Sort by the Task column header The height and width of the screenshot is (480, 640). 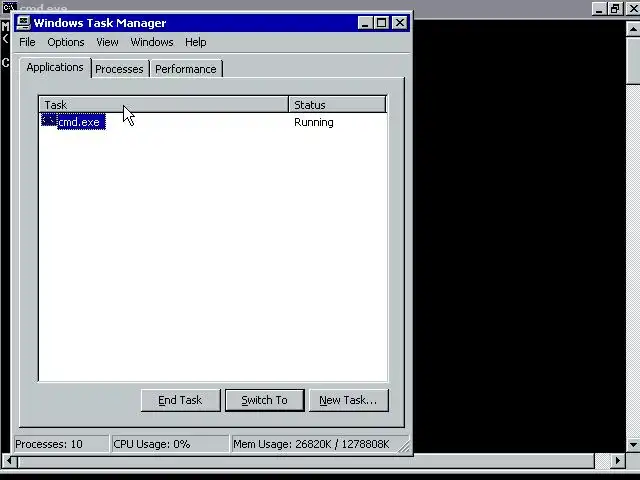(x=164, y=104)
